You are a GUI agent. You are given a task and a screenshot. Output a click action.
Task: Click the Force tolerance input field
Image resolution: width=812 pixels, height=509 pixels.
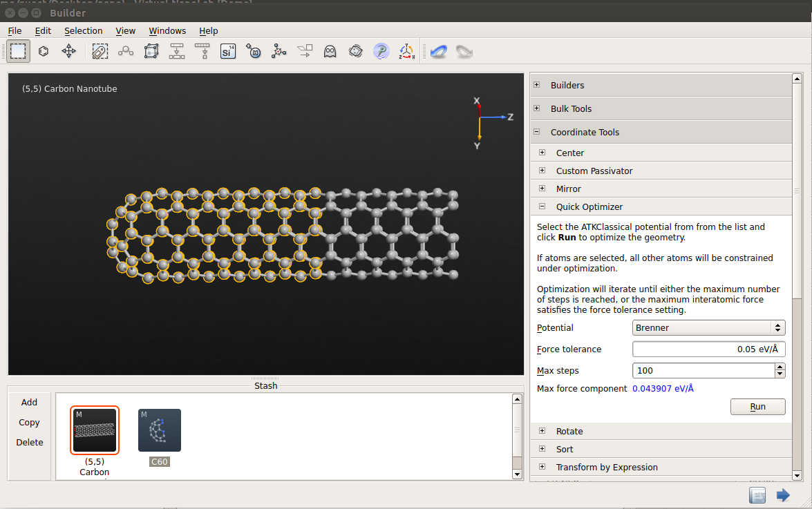coord(708,349)
